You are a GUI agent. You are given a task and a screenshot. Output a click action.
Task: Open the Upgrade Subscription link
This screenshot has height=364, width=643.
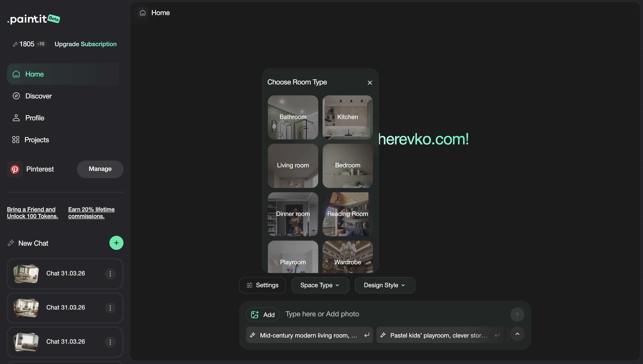coord(86,44)
